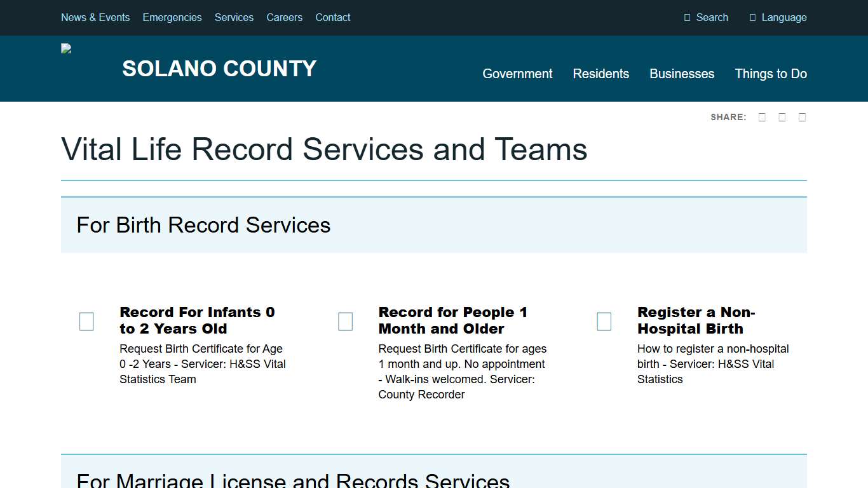Viewport: 868px width, 488px height.
Task: Expand the Things to Do menu
Action: click(x=771, y=74)
